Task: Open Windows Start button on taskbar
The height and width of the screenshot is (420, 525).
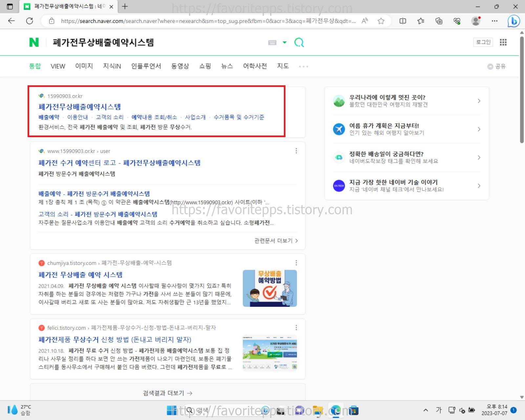Action: point(172,410)
